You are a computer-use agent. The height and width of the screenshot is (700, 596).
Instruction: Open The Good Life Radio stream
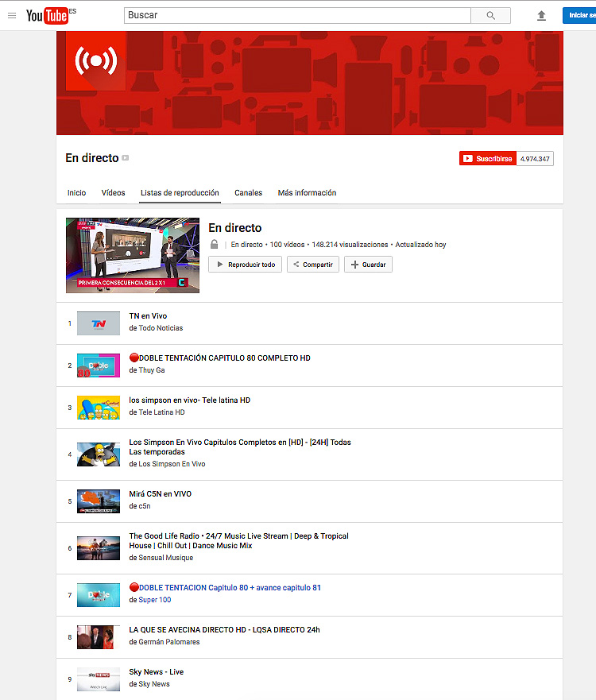[x=239, y=541]
